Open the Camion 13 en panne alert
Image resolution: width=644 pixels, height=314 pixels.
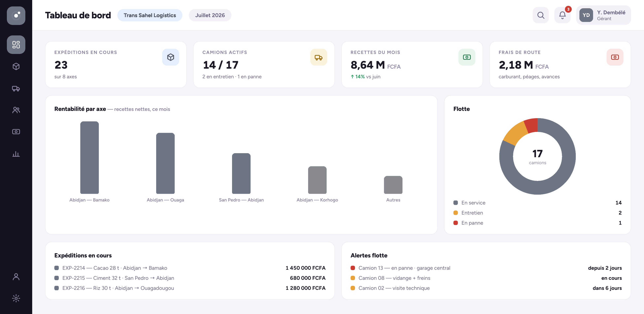[x=486, y=268]
